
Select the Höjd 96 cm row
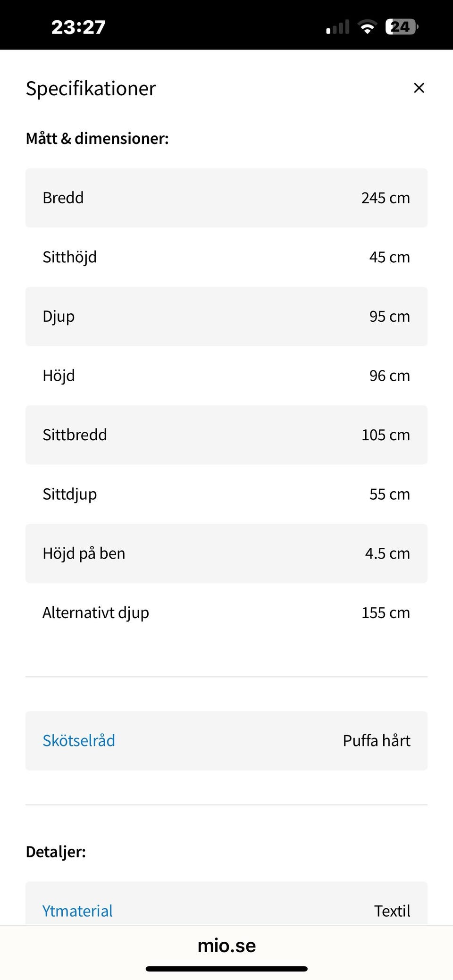(226, 376)
